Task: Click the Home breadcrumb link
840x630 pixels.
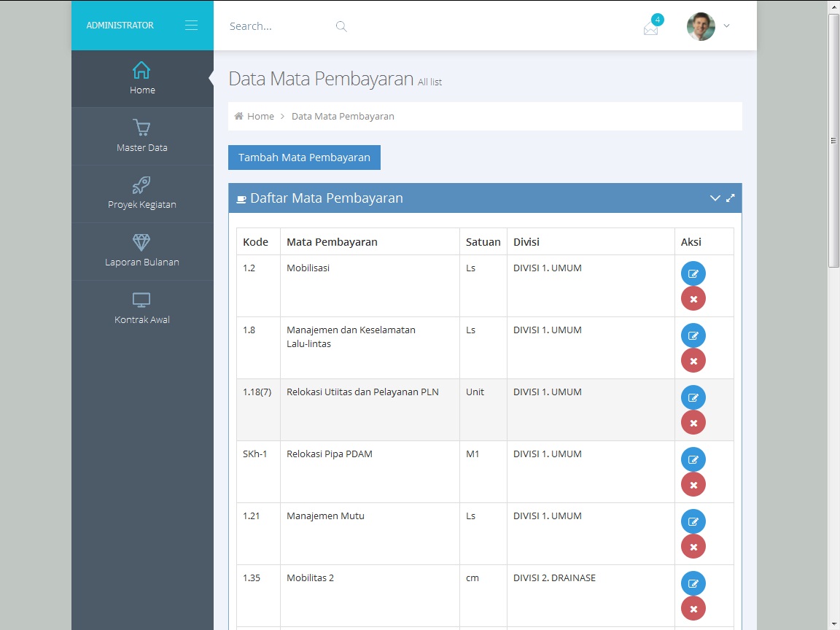Action: click(x=260, y=116)
